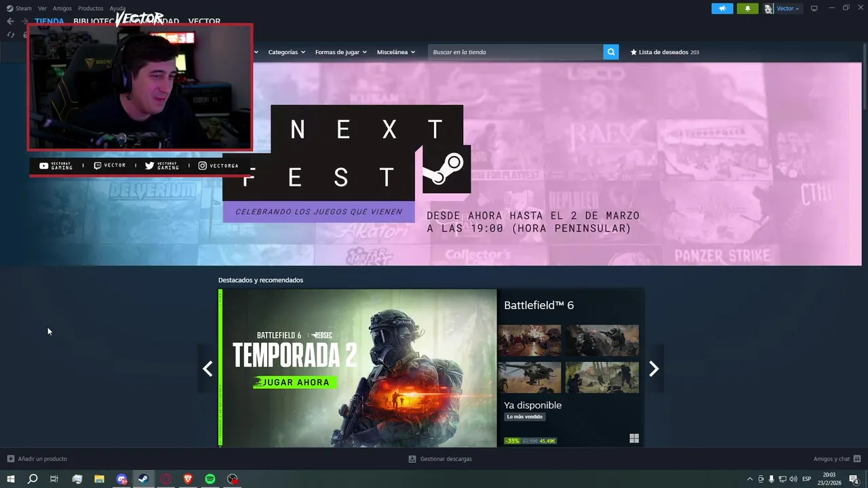
Task: Click the Windows squares icon on Battlefield card
Action: [x=634, y=439]
